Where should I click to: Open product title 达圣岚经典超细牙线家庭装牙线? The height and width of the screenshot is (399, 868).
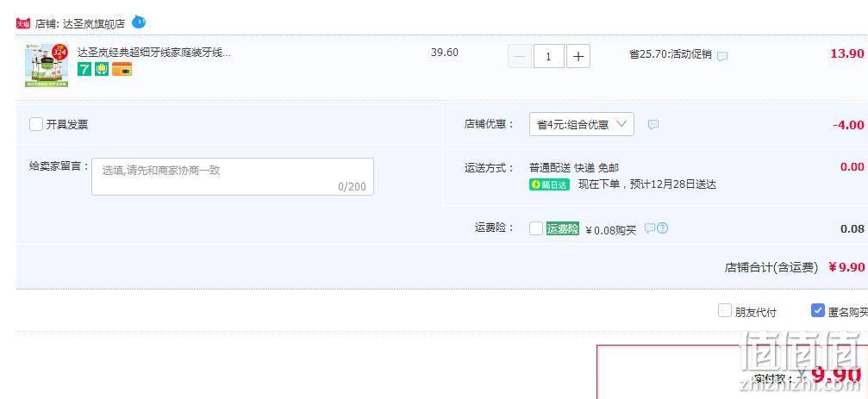coord(154,53)
